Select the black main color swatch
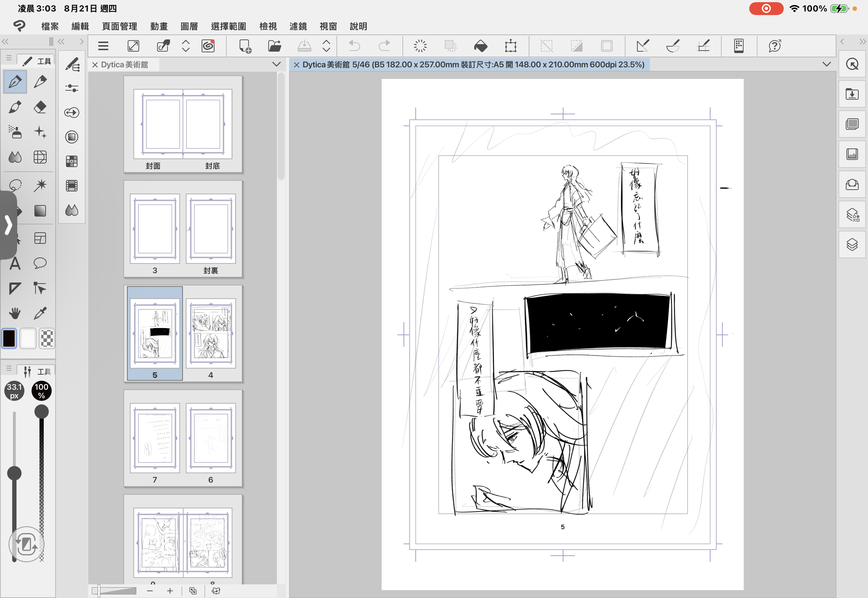The image size is (868, 598). tap(9, 338)
